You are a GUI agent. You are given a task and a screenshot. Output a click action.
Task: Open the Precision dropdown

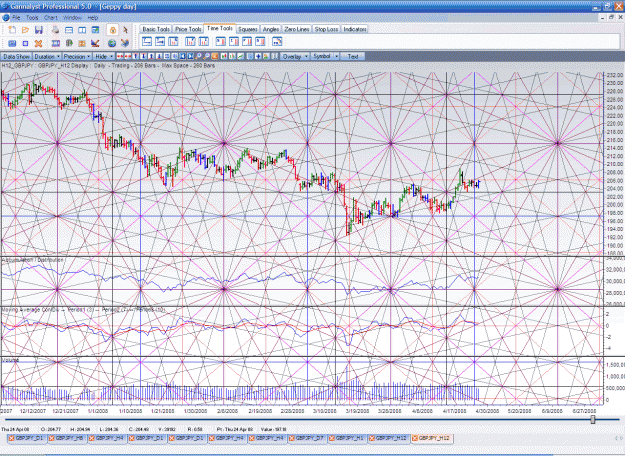click(77, 57)
